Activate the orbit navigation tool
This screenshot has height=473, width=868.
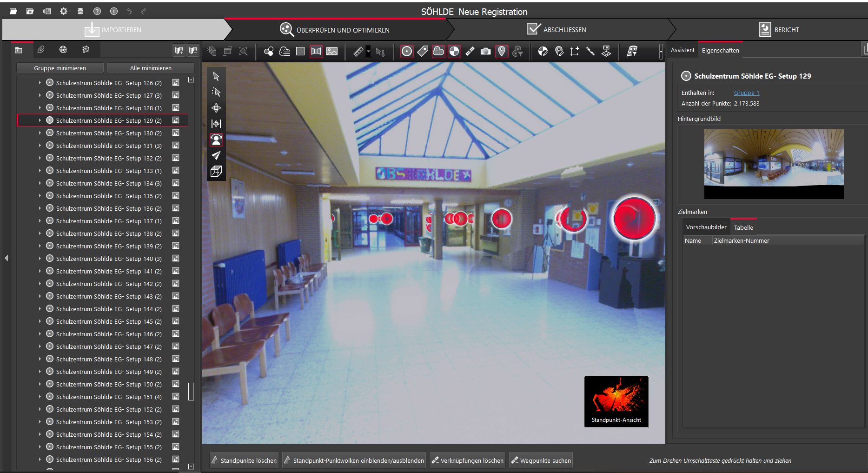(216, 108)
